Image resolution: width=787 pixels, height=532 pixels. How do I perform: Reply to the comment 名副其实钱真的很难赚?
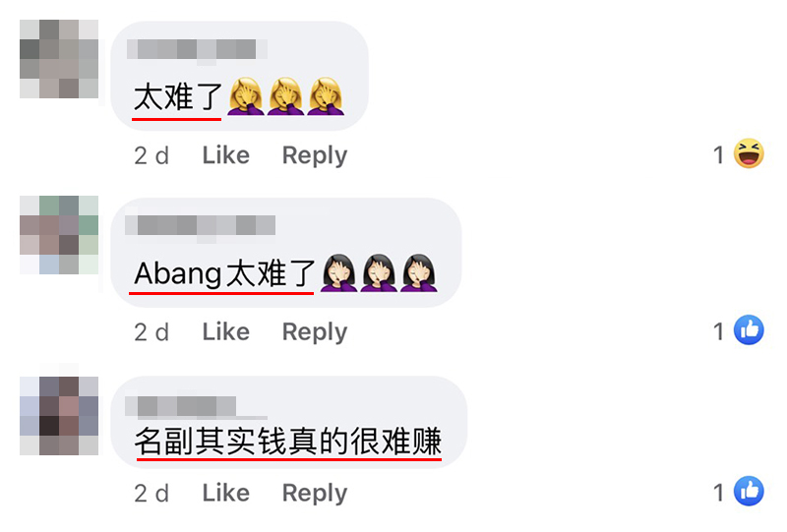(315, 494)
